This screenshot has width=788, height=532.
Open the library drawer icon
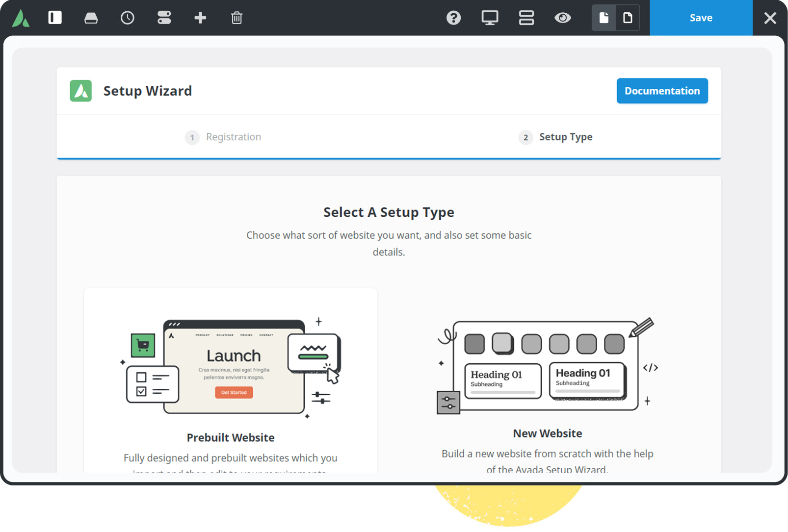coord(91,18)
